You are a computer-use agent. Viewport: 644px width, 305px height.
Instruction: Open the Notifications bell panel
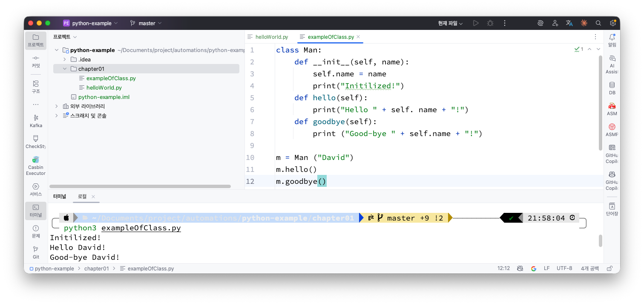coord(612,40)
